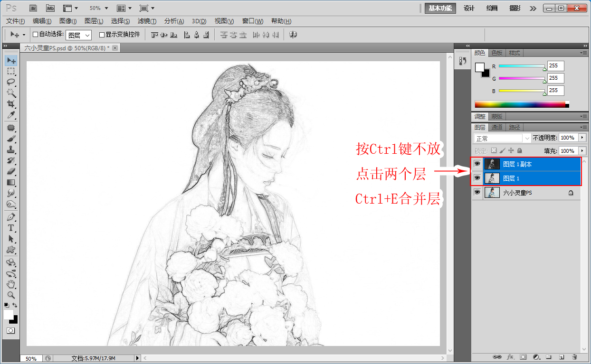Select the Brush tool

pyautogui.click(x=11, y=139)
